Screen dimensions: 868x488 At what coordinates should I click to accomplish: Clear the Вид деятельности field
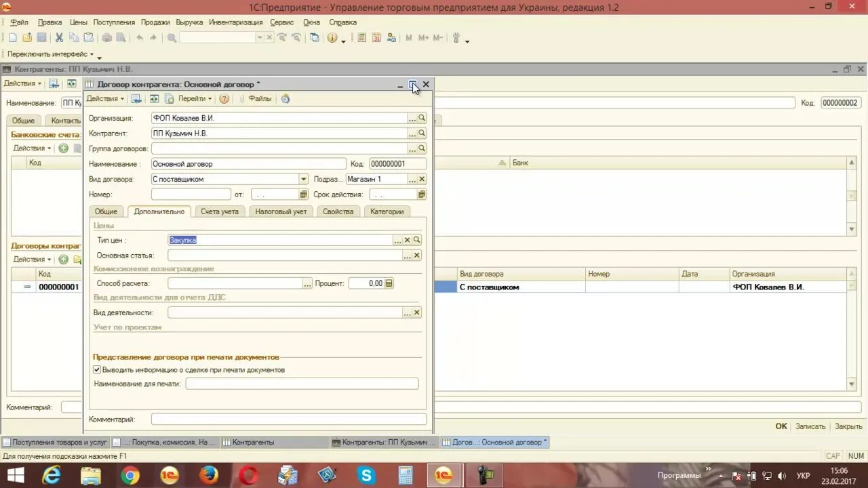pyautogui.click(x=417, y=312)
